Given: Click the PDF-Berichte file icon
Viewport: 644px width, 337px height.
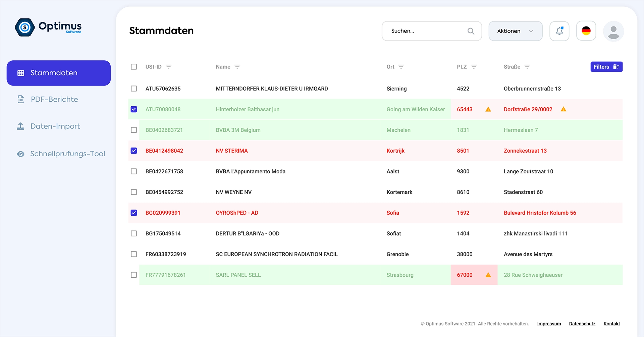Looking at the screenshot, I should pos(21,99).
